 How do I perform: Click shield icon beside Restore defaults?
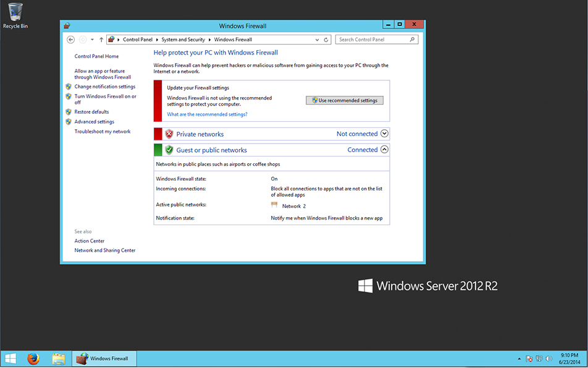click(x=68, y=112)
